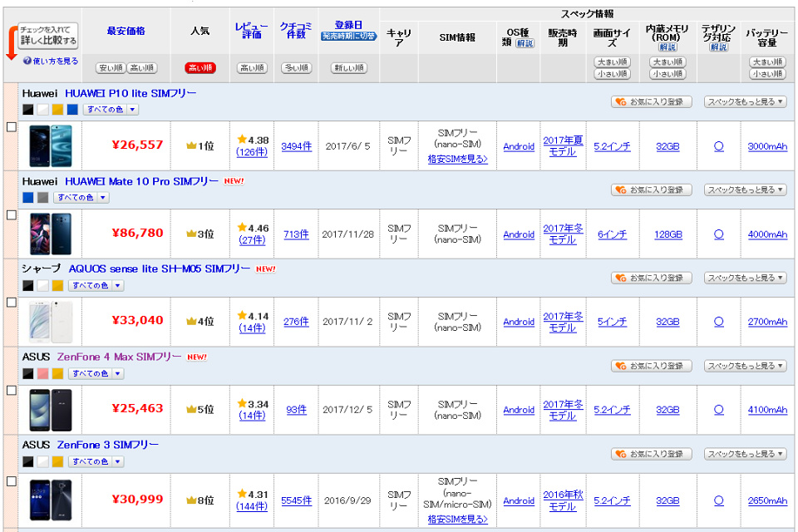The width and height of the screenshot is (798, 532).
Task: Add AQUOS sense lite to favorites
Action: [x=652, y=278]
